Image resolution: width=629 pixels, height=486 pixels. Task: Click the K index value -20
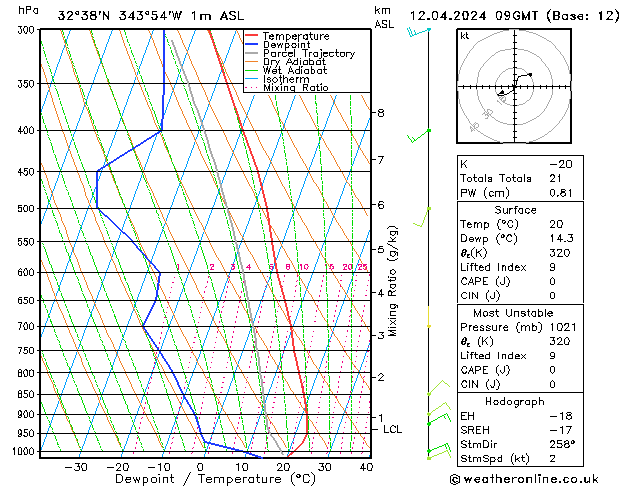[x=561, y=164]
